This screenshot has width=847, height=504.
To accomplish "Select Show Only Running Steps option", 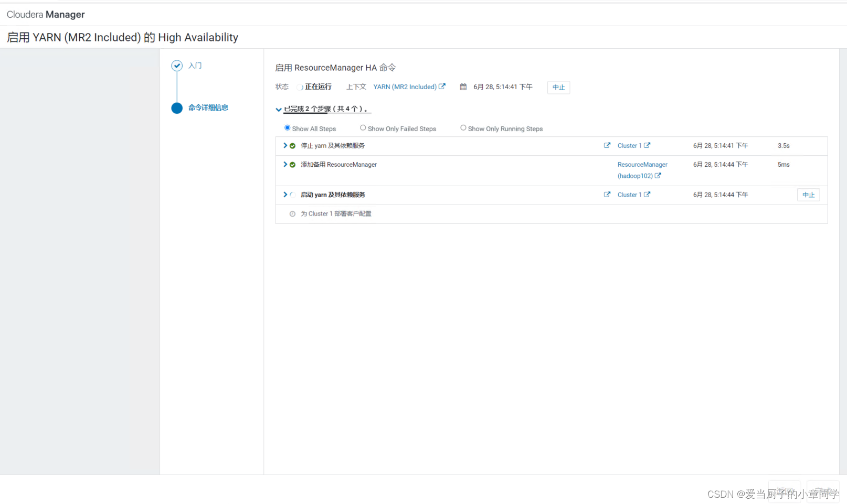I will point(463,128).
